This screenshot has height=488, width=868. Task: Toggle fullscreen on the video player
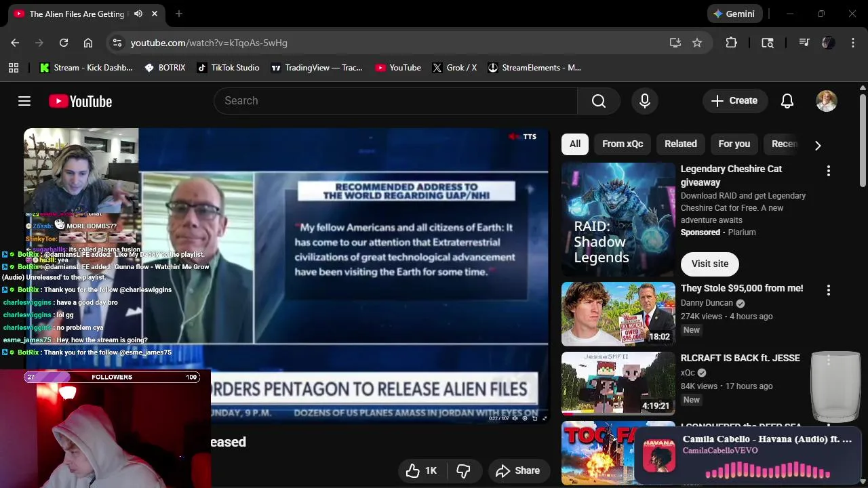tap(544, 418)
